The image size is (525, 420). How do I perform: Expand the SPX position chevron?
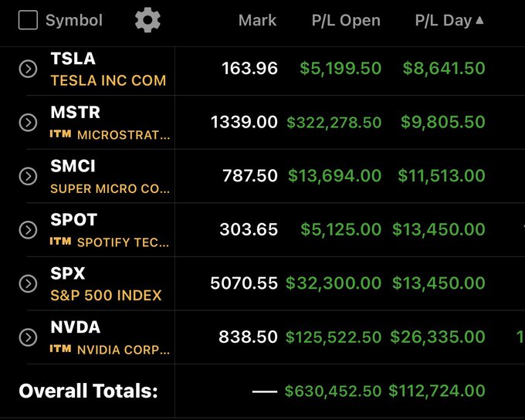tap(28, 283)
